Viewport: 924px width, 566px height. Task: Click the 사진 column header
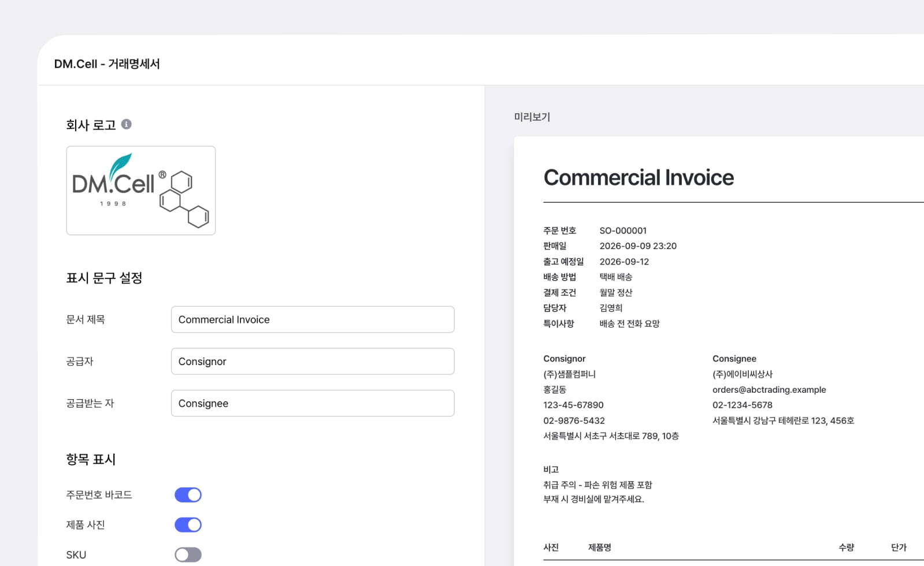[551, 548]
